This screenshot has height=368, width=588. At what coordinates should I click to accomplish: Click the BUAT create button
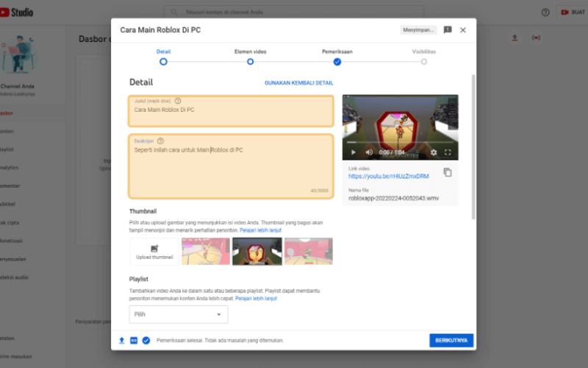[x=573, y=13]
